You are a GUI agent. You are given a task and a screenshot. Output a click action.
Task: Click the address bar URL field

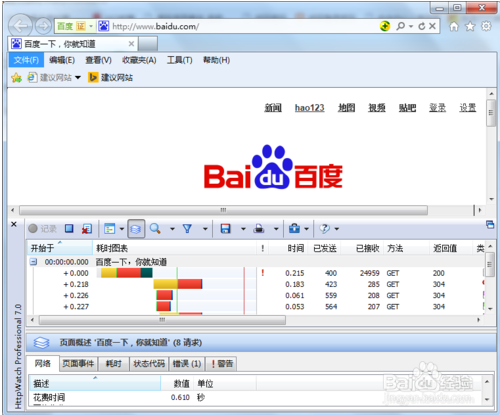[x=243, y=26]
